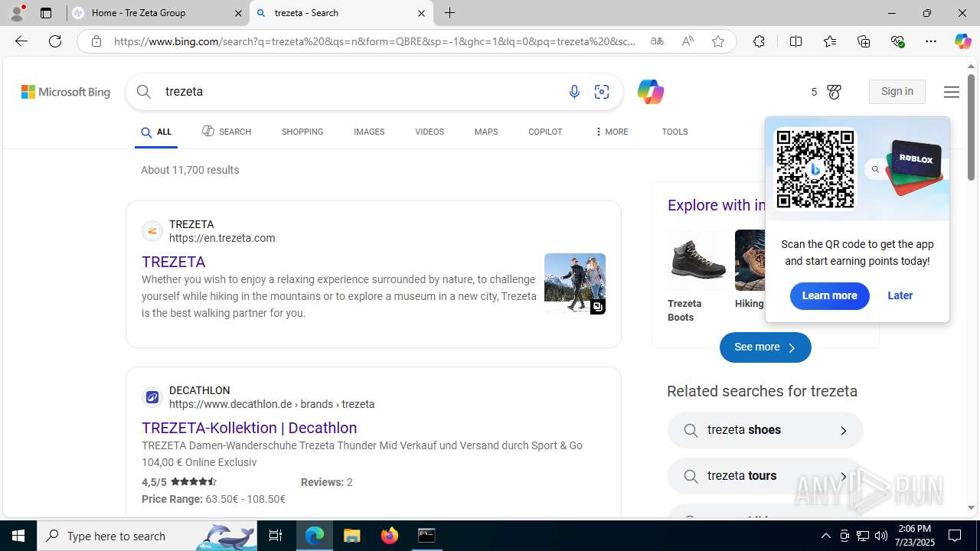Select the ALL results tab

156,132
